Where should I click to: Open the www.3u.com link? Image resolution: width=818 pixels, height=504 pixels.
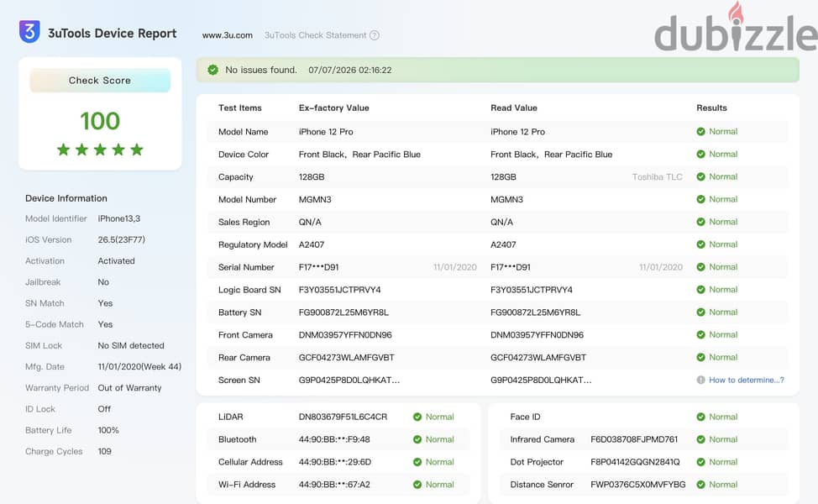[x=228, y=35]
